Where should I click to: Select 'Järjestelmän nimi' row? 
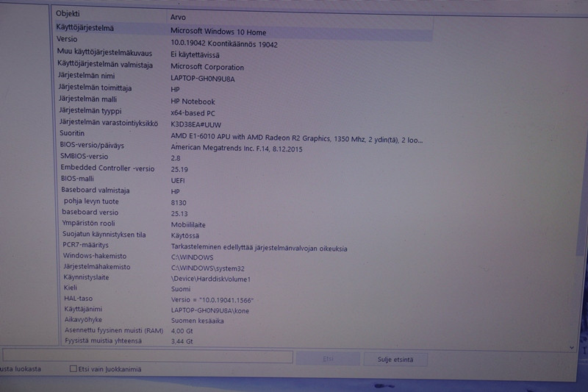[x=86, y=76]
